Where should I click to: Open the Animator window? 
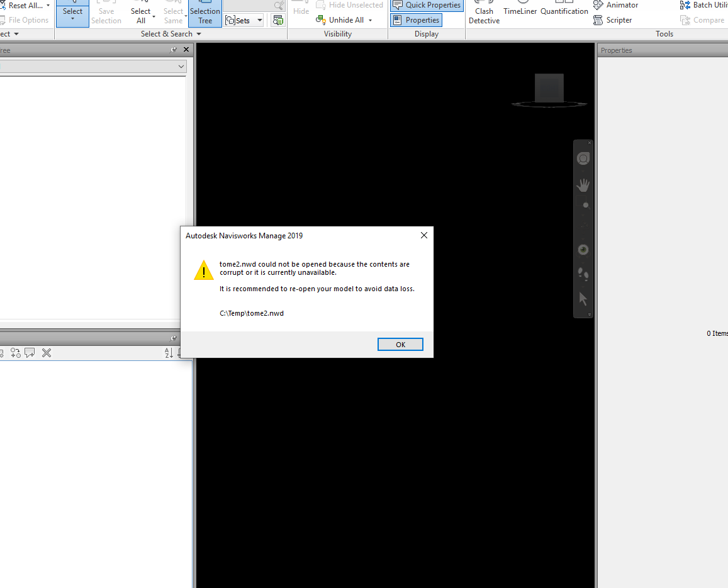[616, 5]
